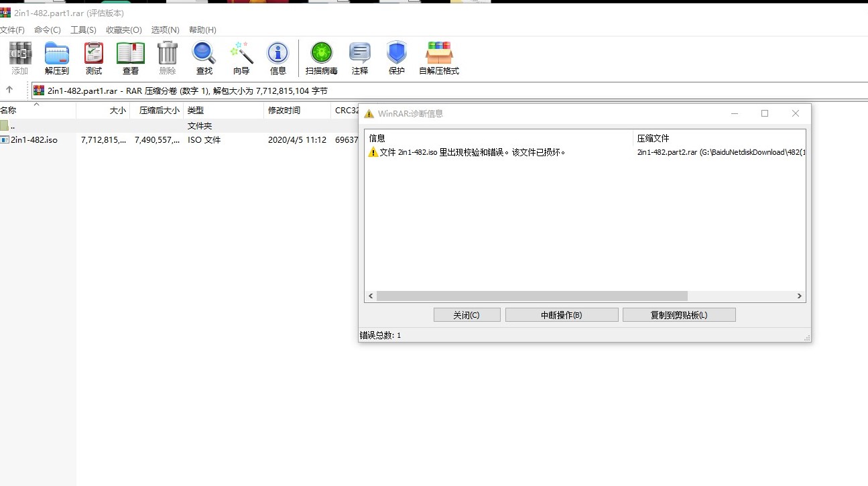The width and height of the screenshot is (868, 486).
Task: Click the horizontal scrollbar thumb in dialog
Action: (532, 296)
